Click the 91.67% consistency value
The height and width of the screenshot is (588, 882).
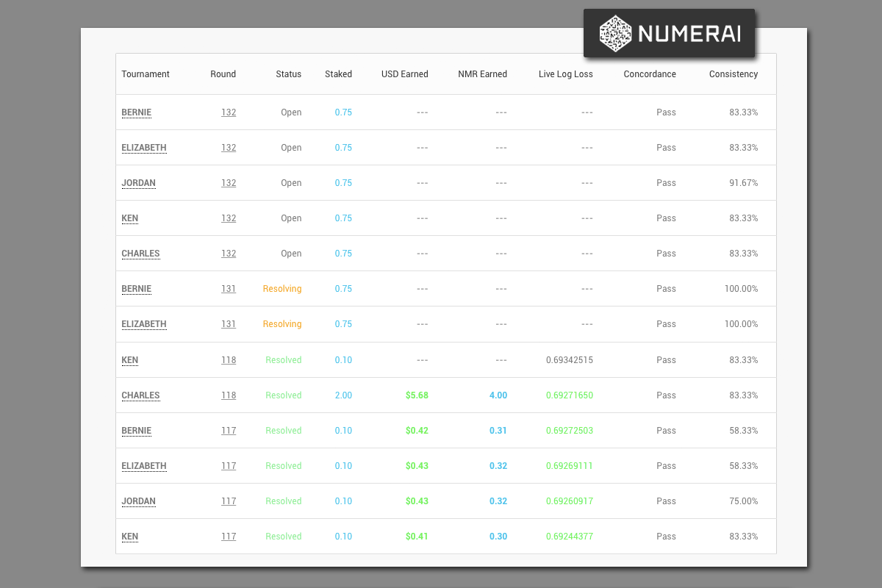coord(744,183)
